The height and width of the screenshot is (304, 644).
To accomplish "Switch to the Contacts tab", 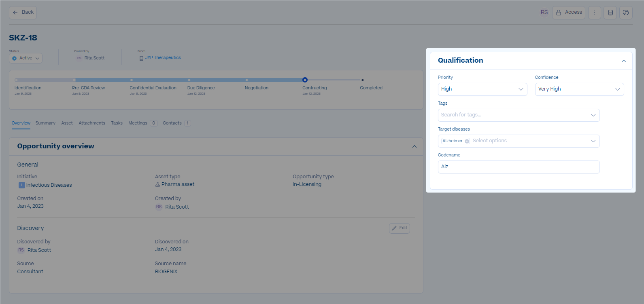I will (x=176, y=123).
